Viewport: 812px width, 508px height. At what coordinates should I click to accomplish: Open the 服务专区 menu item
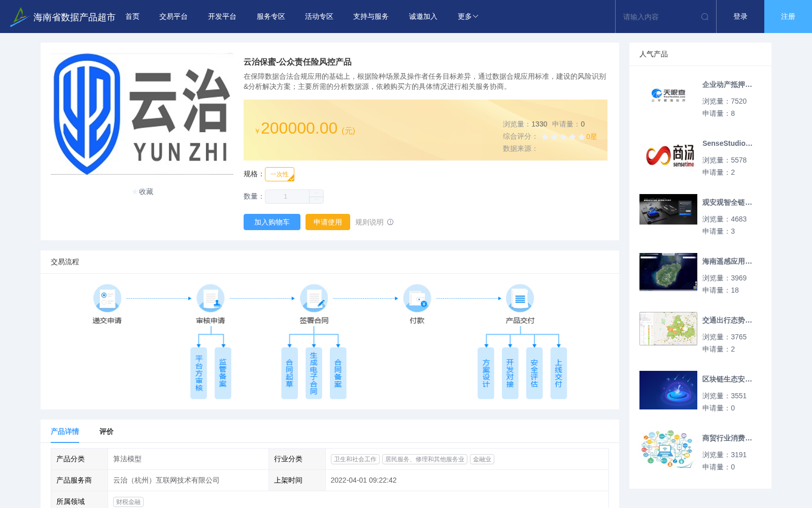coord(271,17)
